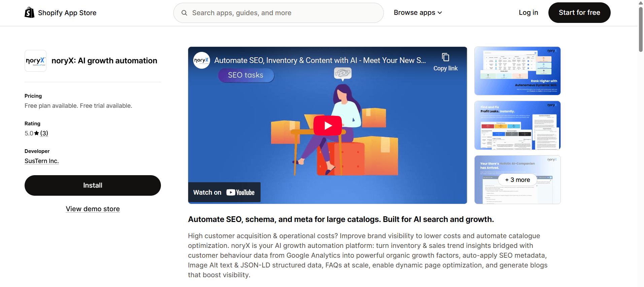Play the YouTube video
The height and width of the screenshot is (287, 644).
click(328, 126)
